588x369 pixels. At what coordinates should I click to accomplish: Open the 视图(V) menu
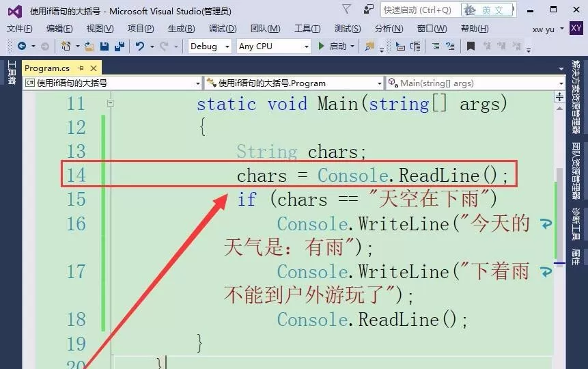(100, 29)
